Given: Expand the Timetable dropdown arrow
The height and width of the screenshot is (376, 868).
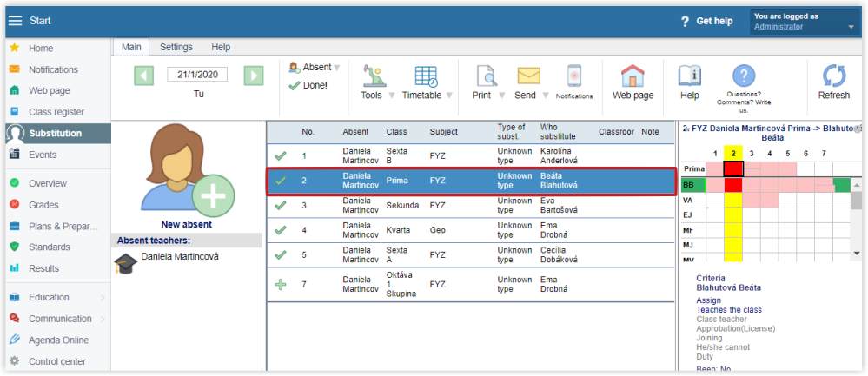Looking at the screenshot, I should 449,96.
